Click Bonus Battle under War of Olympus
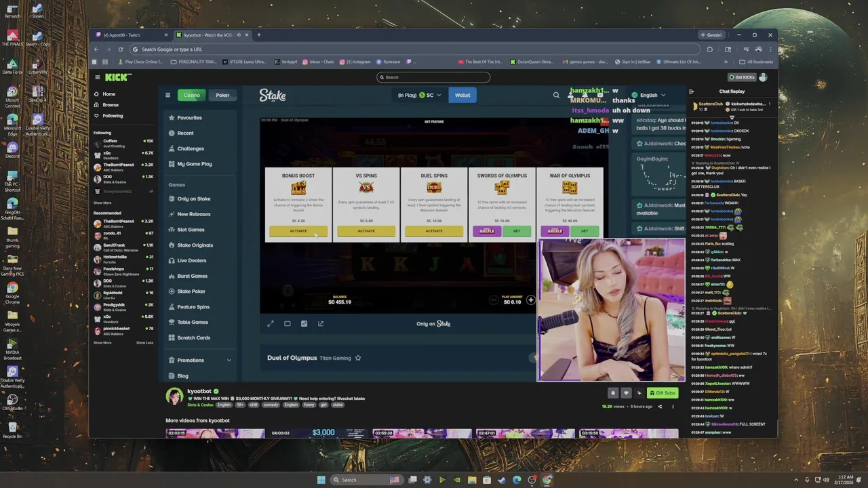Screen dimensions: 868x488 555,231
